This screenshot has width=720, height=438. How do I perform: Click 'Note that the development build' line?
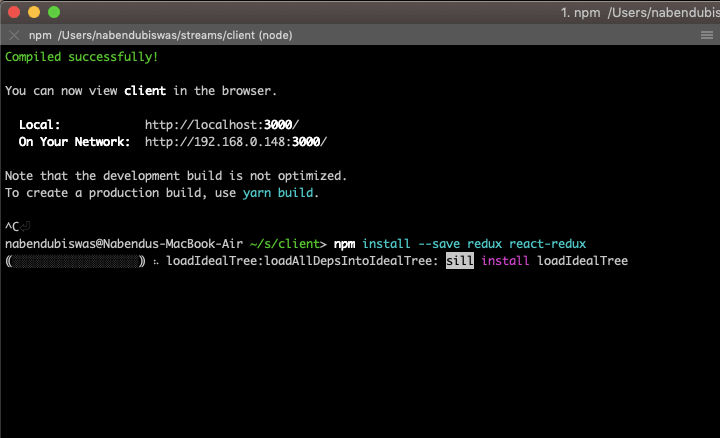(175, 176)
